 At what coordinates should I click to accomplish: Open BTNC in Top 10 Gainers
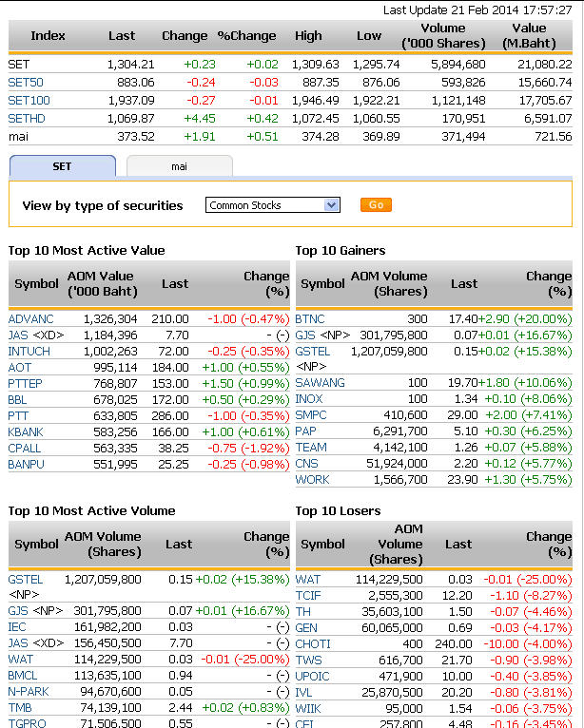310,319
